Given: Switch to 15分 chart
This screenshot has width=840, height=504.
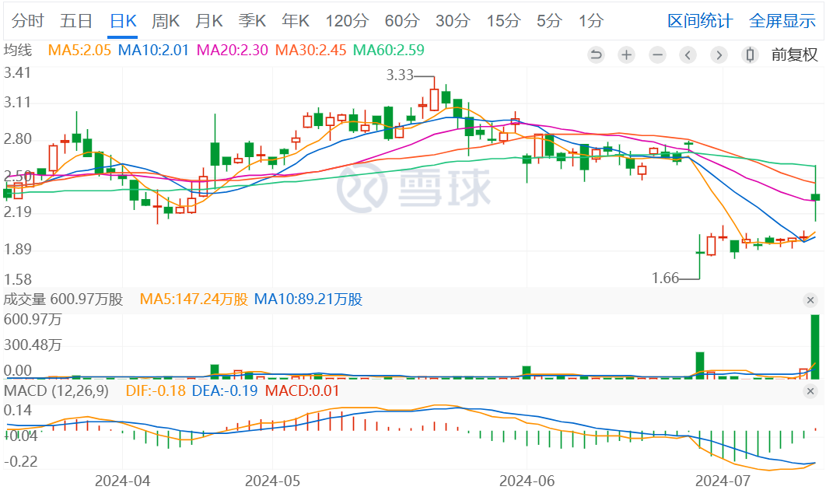Looking at the screenshot, I should [503, 21].
